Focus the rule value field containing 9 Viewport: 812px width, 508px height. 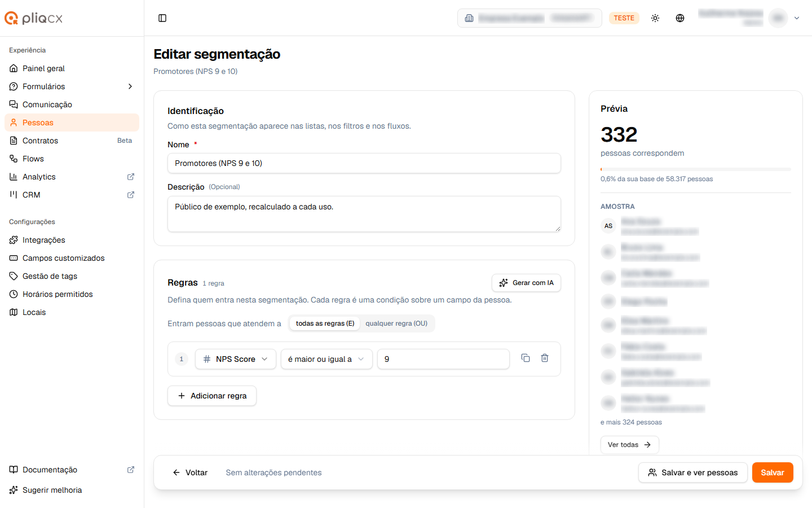click(443, 359)
